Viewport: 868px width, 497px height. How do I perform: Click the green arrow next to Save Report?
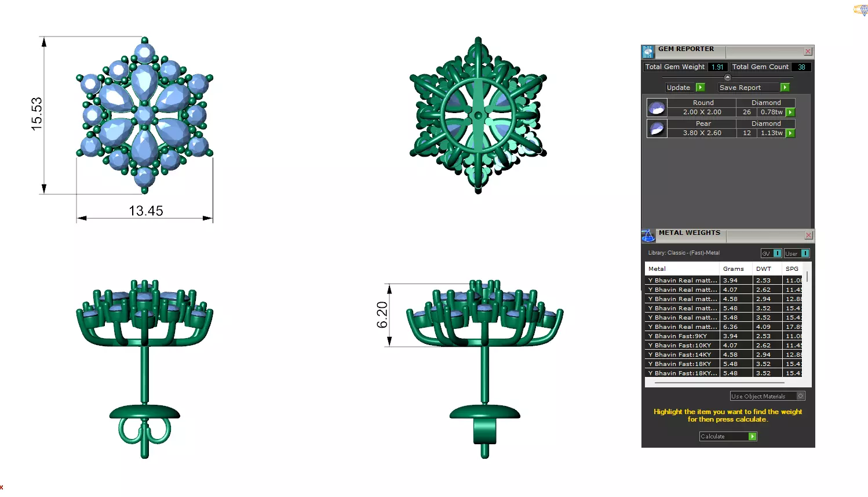pyautogui.click(x=785, y=88)
